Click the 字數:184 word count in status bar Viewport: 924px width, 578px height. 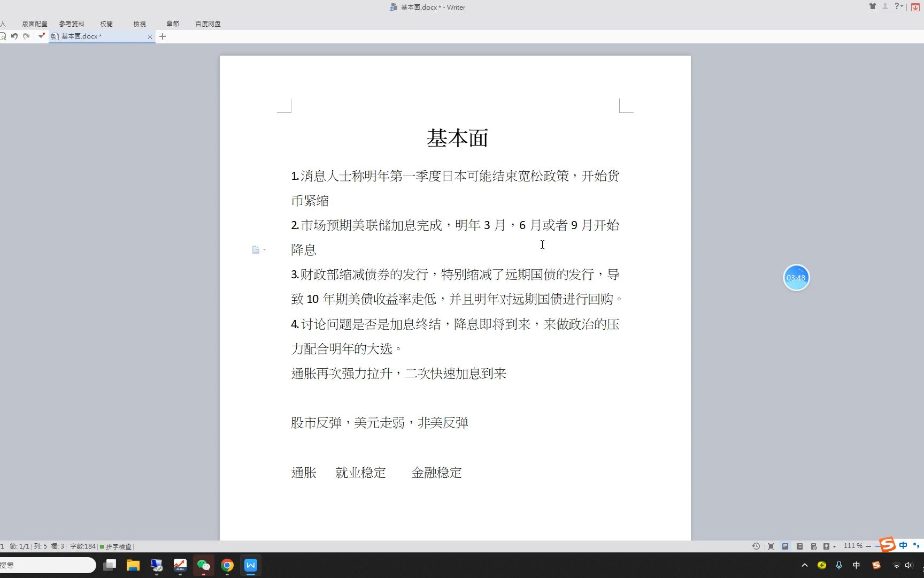pos(82,546)
